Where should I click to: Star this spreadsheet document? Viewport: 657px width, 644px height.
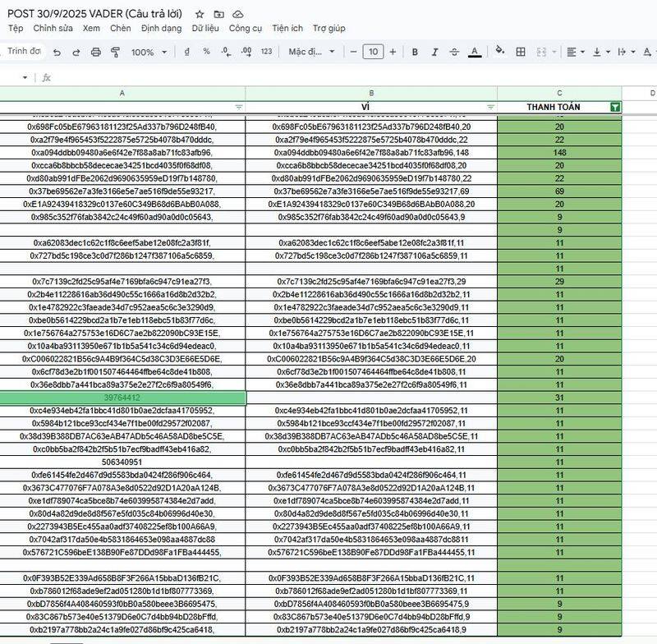click(x=200, y=15)
